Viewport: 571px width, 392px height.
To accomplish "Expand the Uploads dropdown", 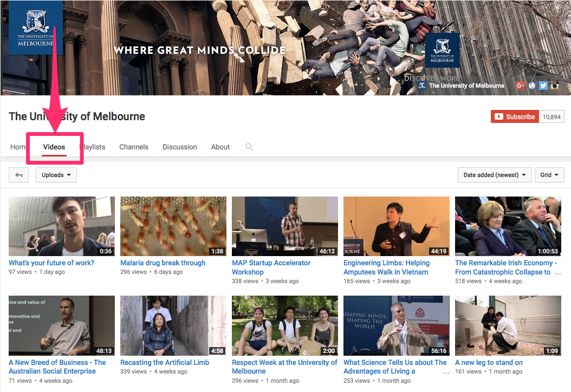I will coord(56,175).
